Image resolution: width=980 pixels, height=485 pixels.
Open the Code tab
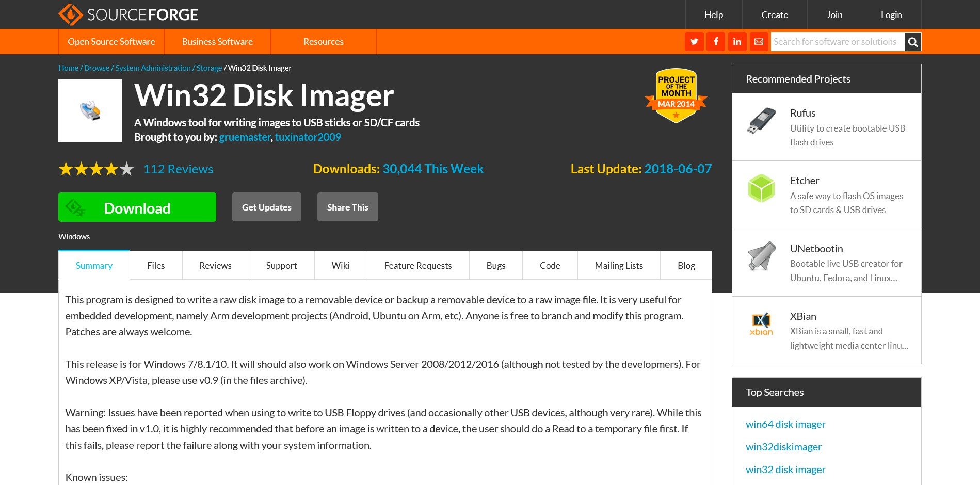click(550, 265)
